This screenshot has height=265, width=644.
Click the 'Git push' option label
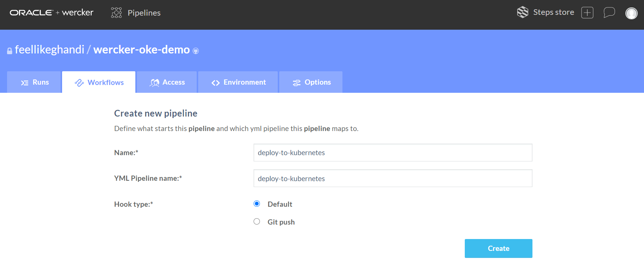[x=281, y=222]
